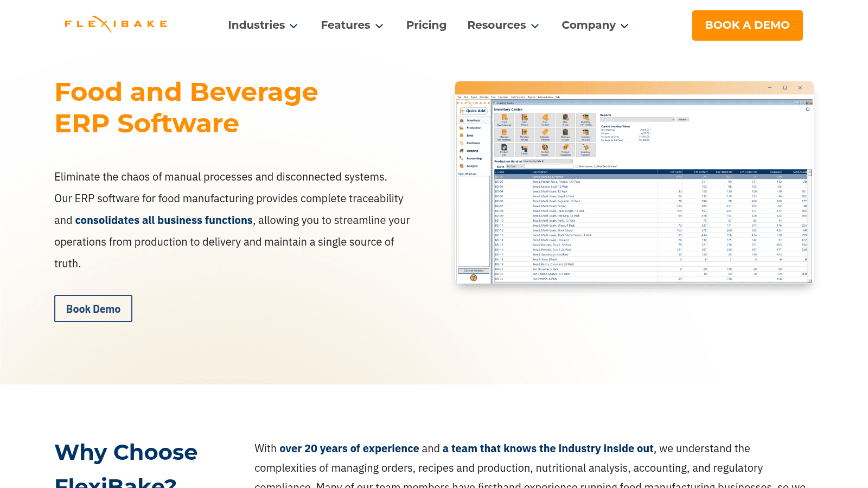Open Inventory TXN History icon

586,120
